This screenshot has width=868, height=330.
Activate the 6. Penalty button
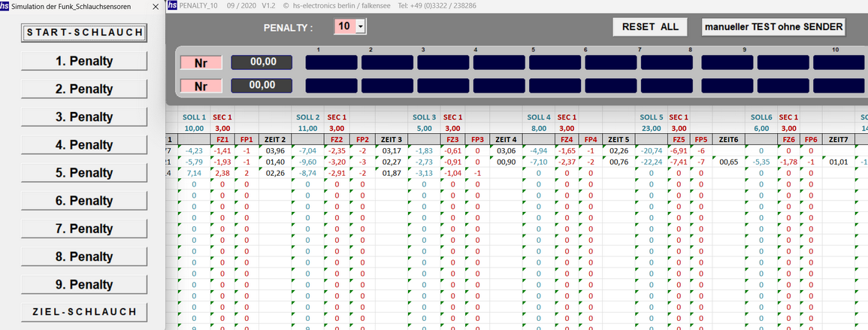[x=83, y=201]
